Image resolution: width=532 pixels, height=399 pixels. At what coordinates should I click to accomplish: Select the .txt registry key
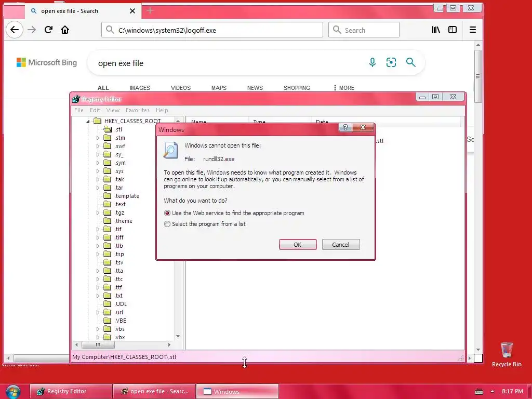pos(118,296)
